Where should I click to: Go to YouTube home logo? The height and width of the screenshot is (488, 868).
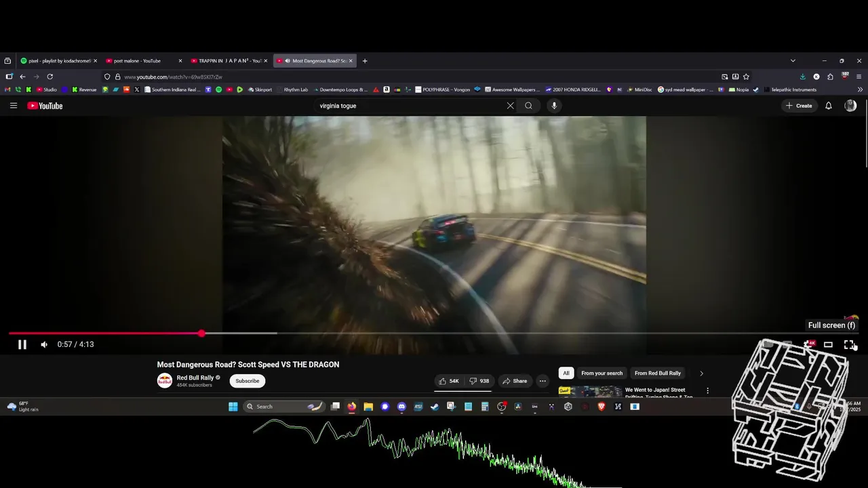(x=45, y=106)
